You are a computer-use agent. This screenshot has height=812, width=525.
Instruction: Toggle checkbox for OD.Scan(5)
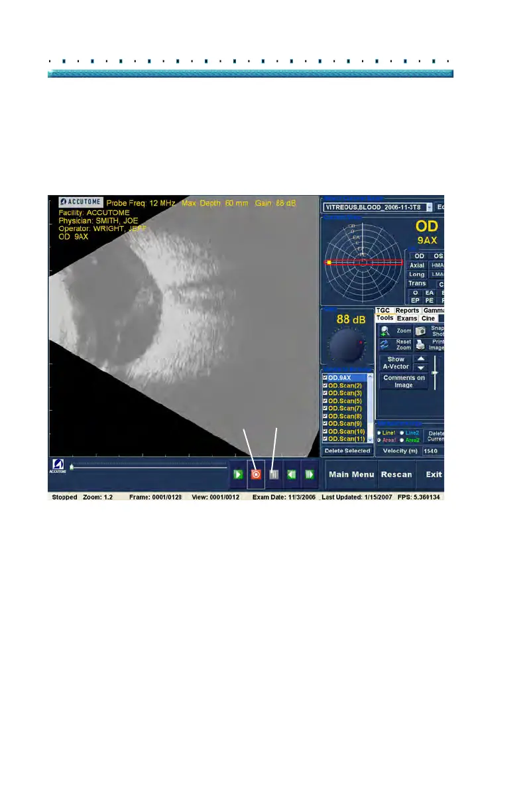325,401
